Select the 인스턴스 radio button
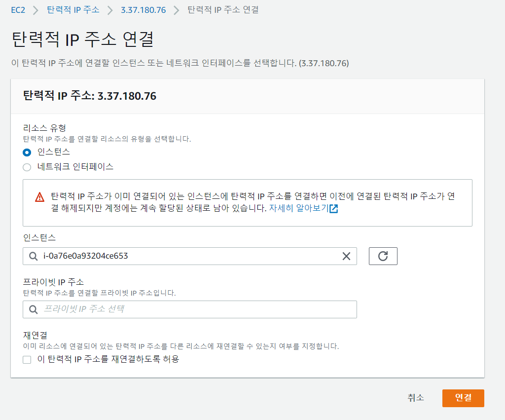 [x=27, y=153]
